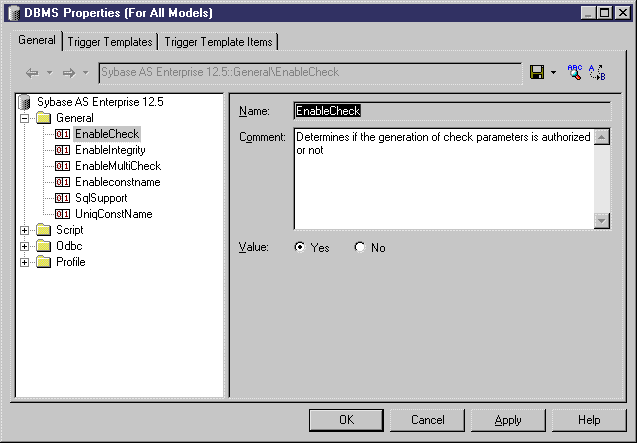Click the Script folder icon
This screenshot has width=637, height=443.
click(43, 230)
